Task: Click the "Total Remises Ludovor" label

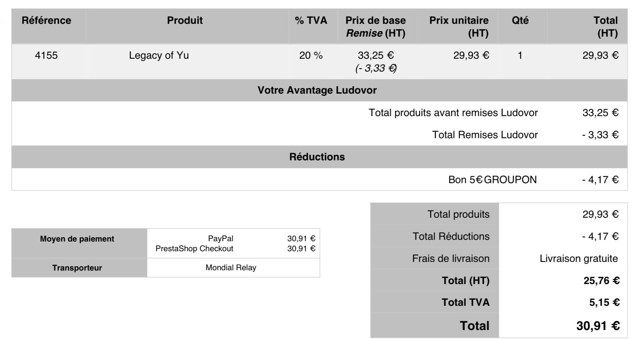Action: 485,135
